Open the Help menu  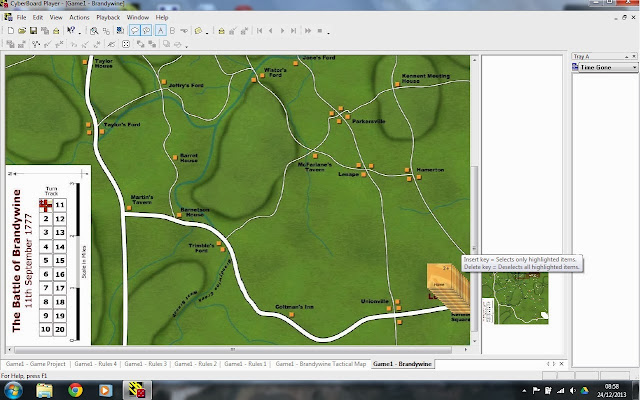[x=162, y=18]
